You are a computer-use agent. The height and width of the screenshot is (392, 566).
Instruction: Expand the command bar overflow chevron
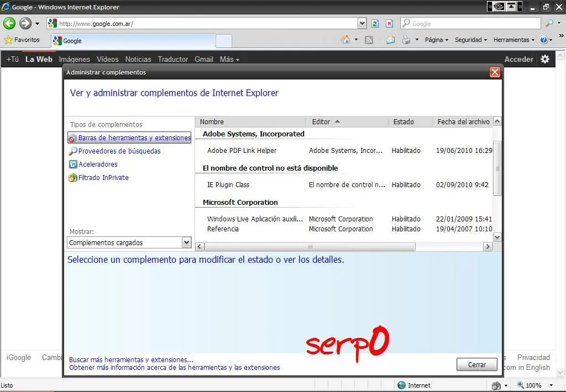pyautogui.click(x=561, y=36)
